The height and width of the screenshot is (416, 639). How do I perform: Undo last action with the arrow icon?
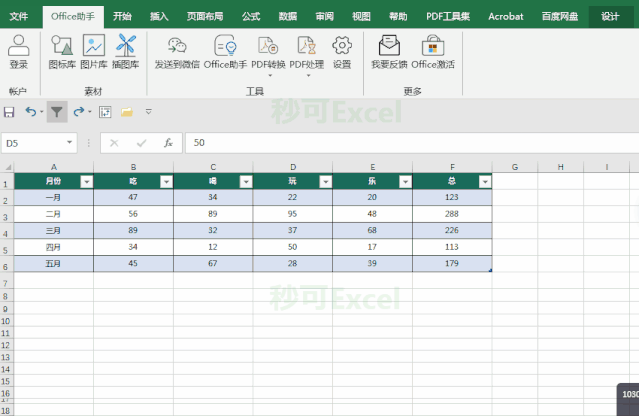click(x=31, y=112)
